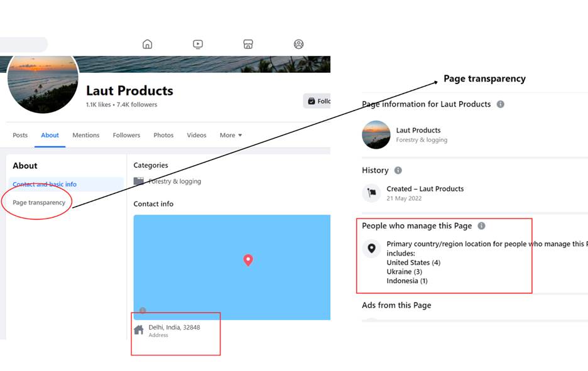Click info icon next to Page information
Screen dimensions: 588x371
coord(500,104)
